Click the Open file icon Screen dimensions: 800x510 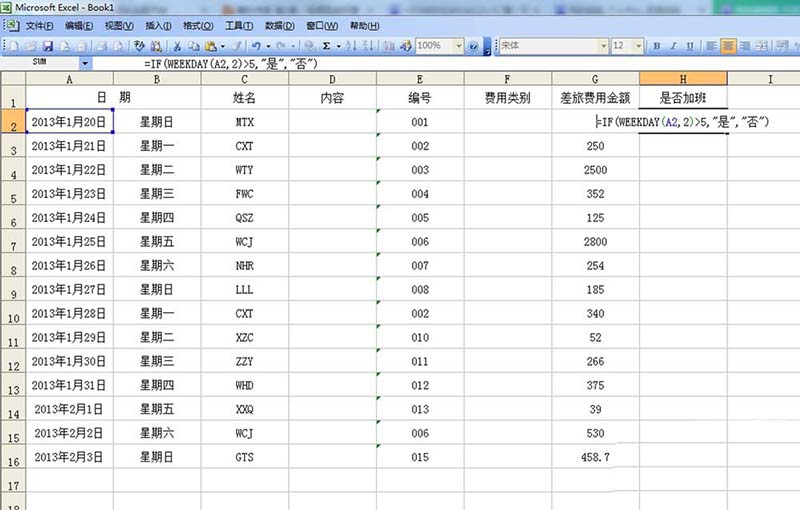point(31,46)
